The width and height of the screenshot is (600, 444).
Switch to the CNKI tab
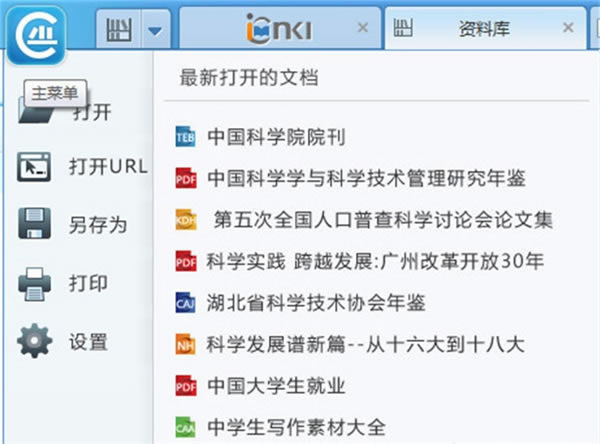[279, 28]
